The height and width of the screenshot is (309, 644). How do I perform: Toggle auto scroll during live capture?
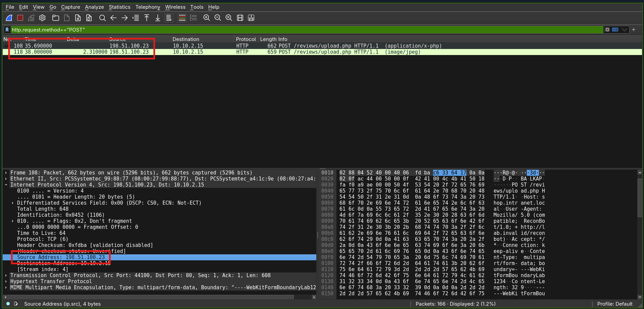tap(169, 18)
